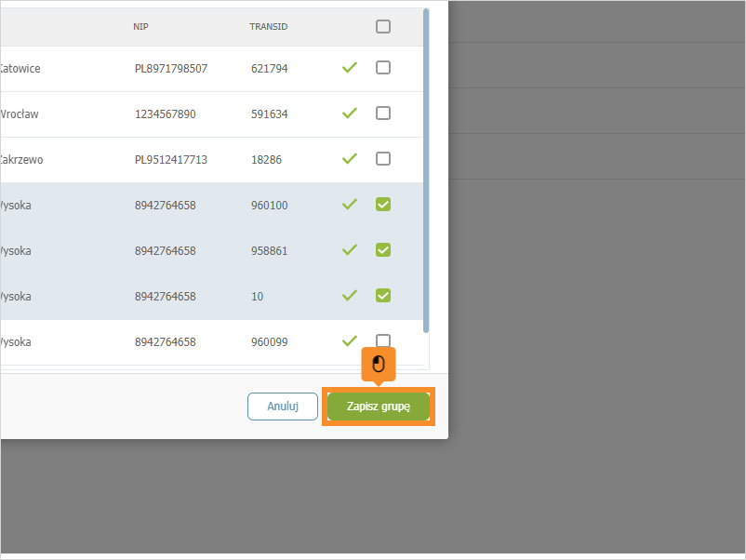Select TRANSID value 591634
Image resolution: width=746 pixels, height=560 pixels.
tap(269, 114)
